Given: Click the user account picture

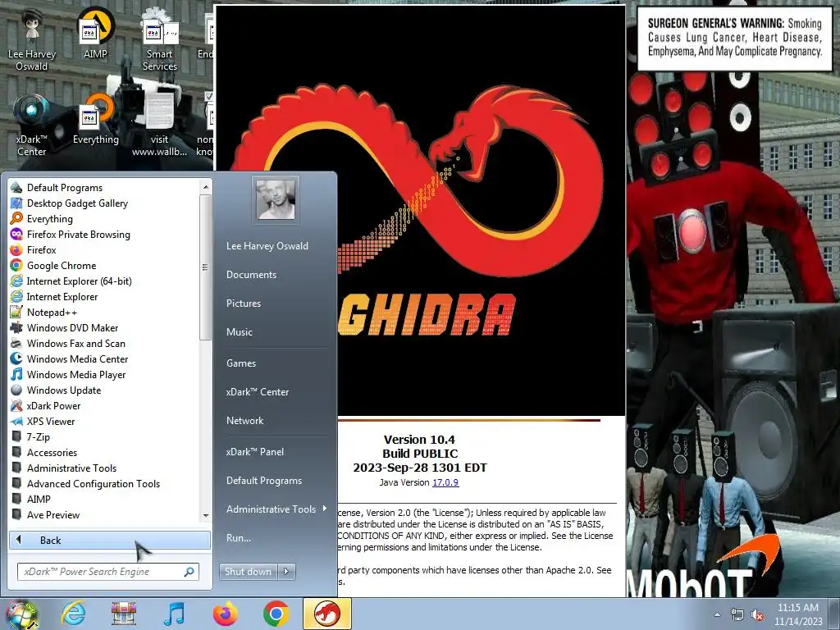Looking at the screenshot, I should pos(276,199).
